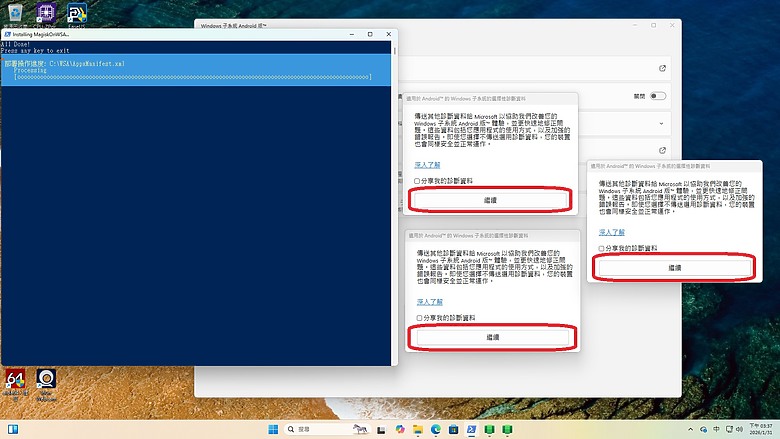Click the "Press any key to exit" text
The height and width of the screenshot is (439, 780).
pos(35,51)
